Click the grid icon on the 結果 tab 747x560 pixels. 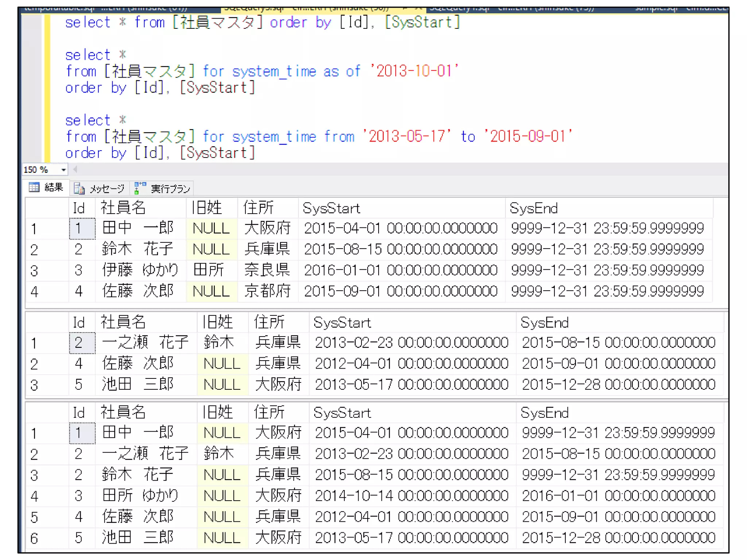tap(34, 188)
